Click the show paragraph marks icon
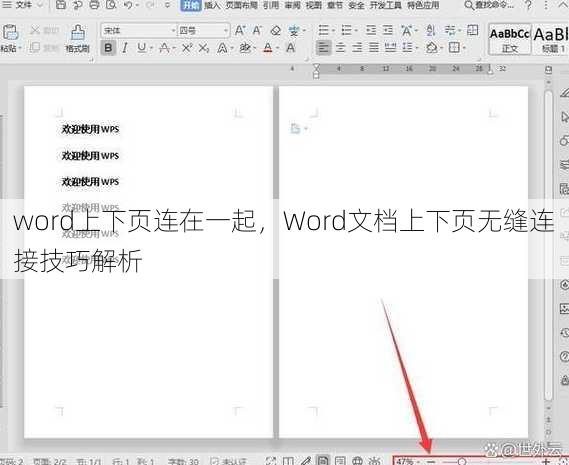 click(x=450, y=30)
